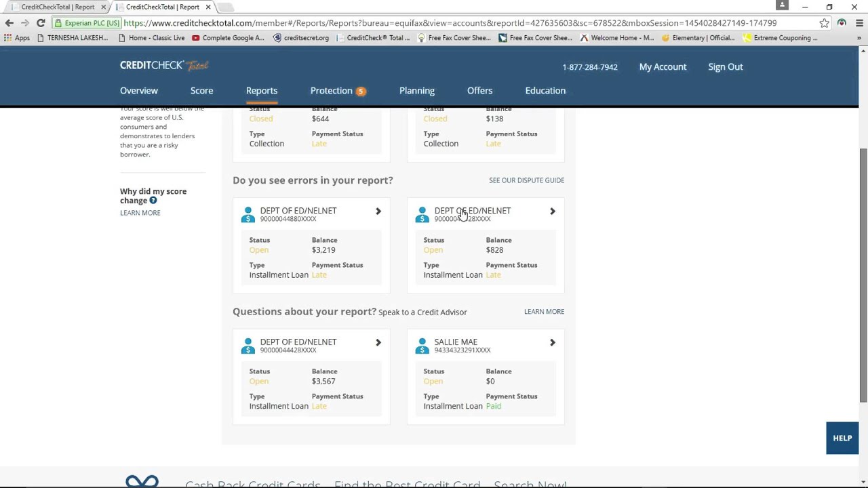Expand DEPT OF ED/NELNET $828 account arrow
This screenshot has height=488, width=868.
(x=553, y=211)
